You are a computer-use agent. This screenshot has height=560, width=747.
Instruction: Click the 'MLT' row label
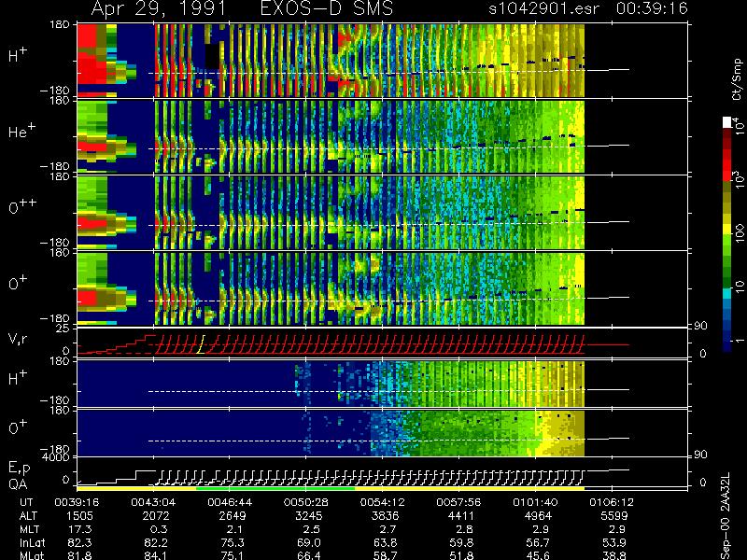pos(29,529)
